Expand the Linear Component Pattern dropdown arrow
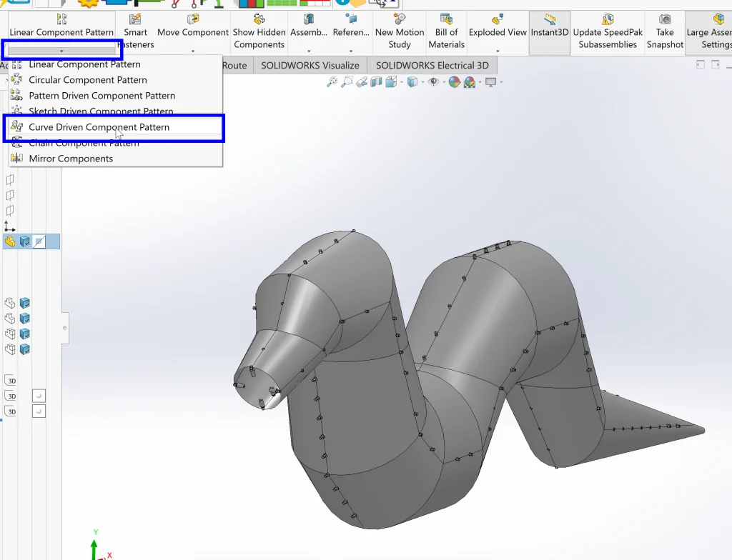 point(61,51)
